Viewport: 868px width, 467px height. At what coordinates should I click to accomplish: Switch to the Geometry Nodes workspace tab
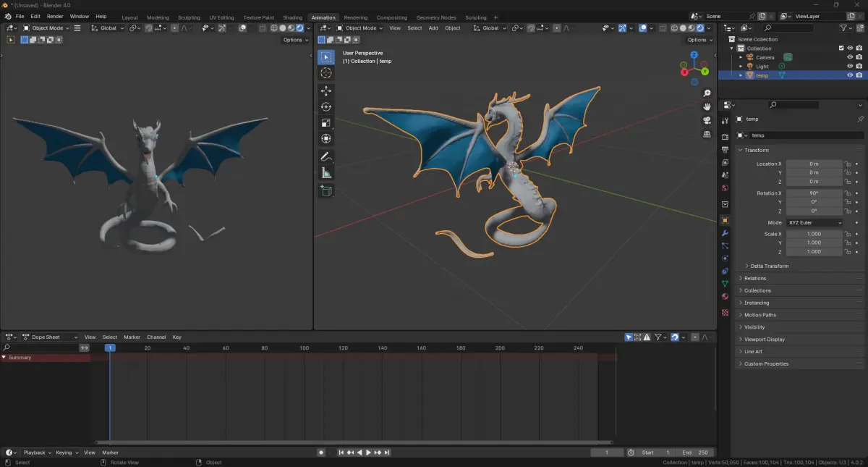(436, 17)
